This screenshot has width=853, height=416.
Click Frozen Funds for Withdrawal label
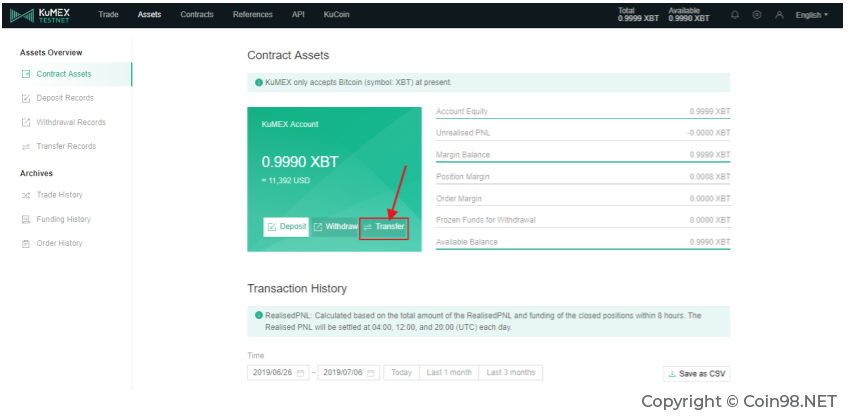click(x=486, y=220)
